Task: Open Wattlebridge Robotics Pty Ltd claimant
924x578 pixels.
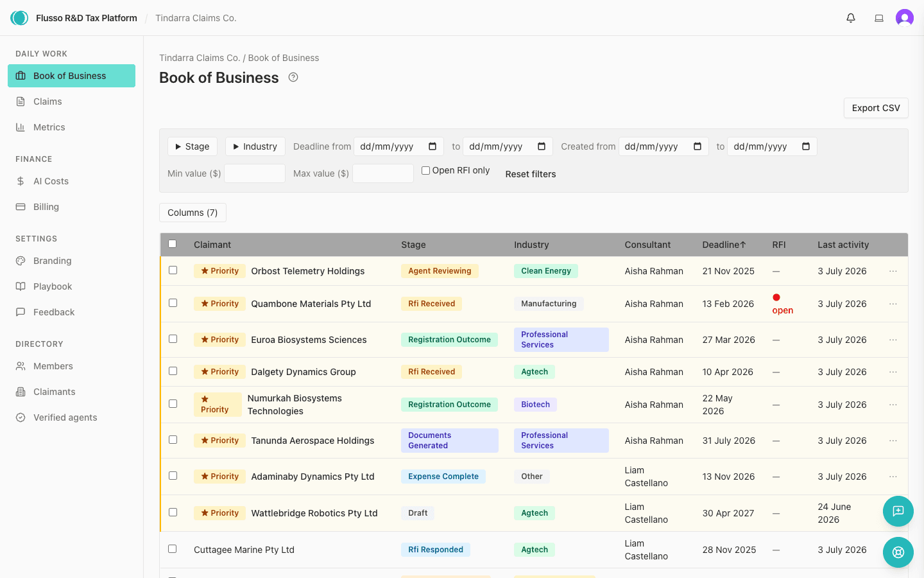Action: pyautogui.click(x=314, y=513)
